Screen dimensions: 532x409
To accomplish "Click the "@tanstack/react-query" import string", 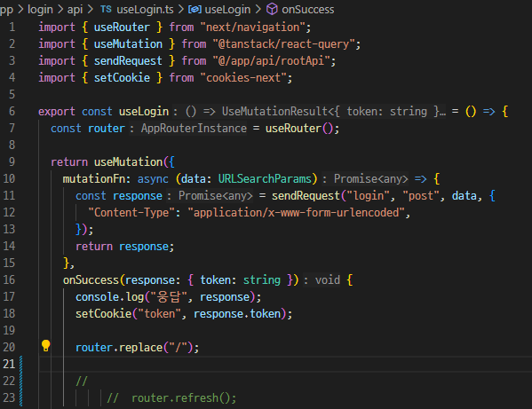I will pyautogui.click(x=283, y=44).
